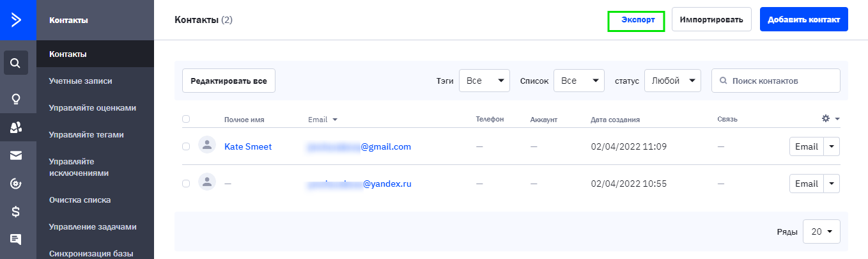Click Kate Smeet's avatar icon
The image size is (868, 259).
[x=206, y=146]
